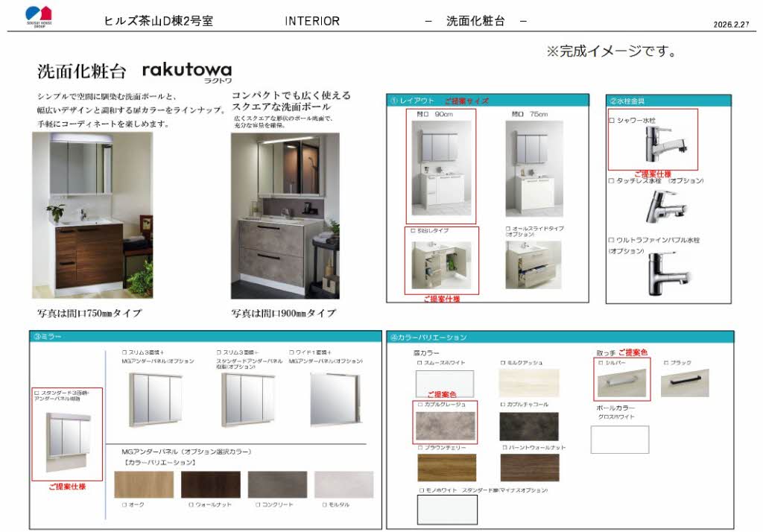Check the ミルクアッシュ door color checkbox
This screenshot has width=763, height=532.
click(x=503, y=363)
